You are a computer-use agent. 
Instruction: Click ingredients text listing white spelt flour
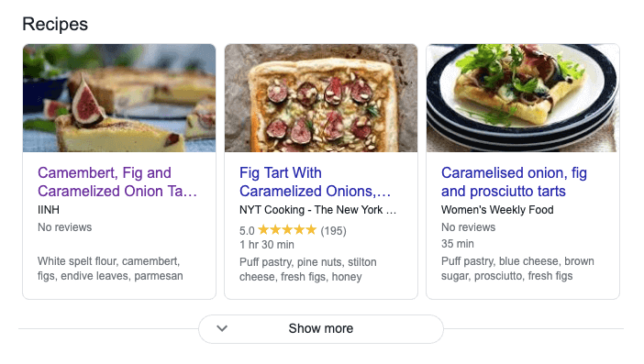(110, 269)
